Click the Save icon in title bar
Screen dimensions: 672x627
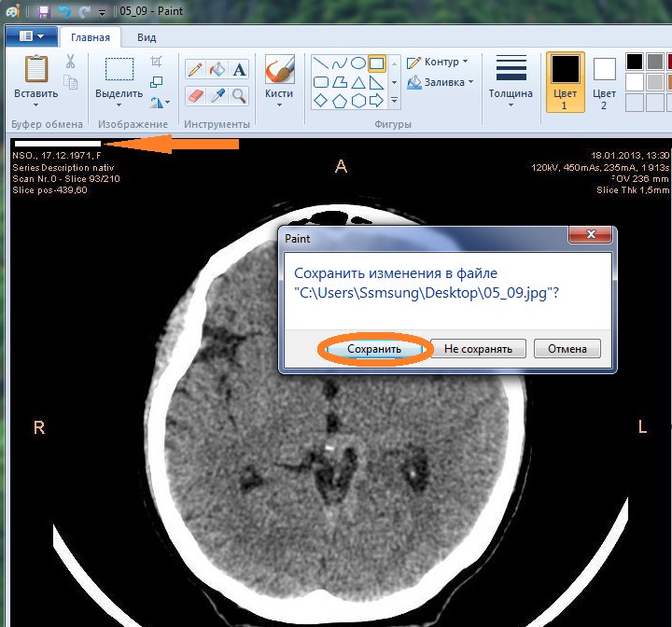click(x=43, y=11)
